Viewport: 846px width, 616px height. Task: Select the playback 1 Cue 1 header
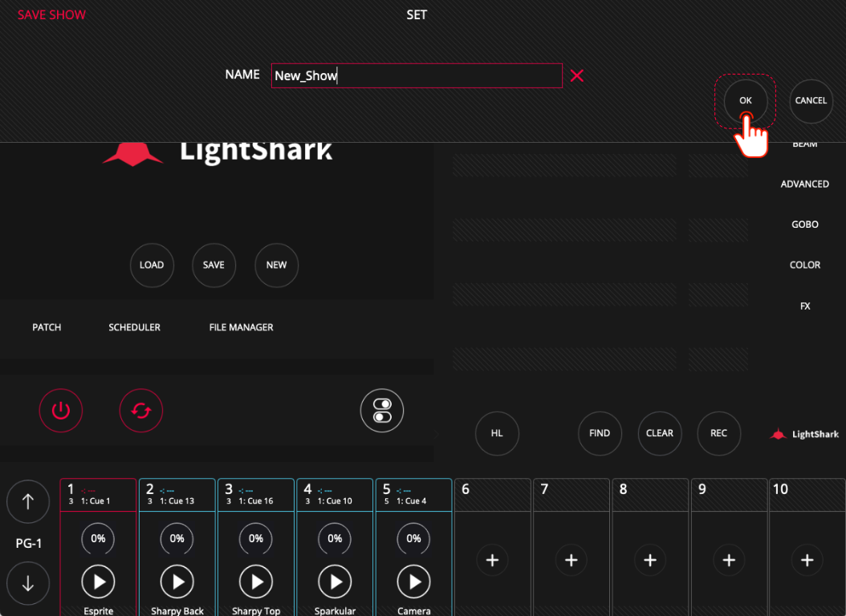click(98, 495)
